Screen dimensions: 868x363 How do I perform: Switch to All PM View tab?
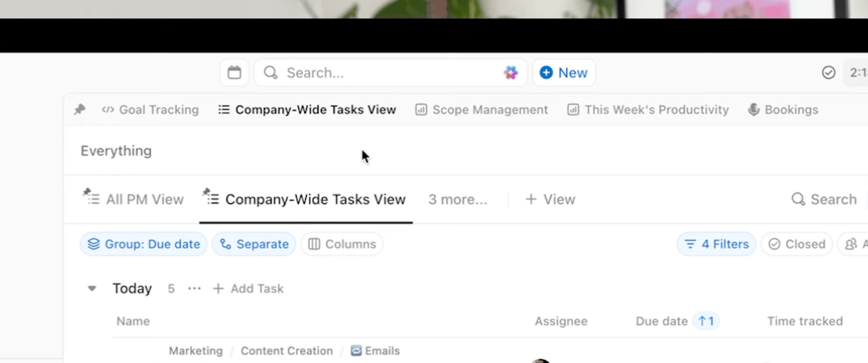133,199
